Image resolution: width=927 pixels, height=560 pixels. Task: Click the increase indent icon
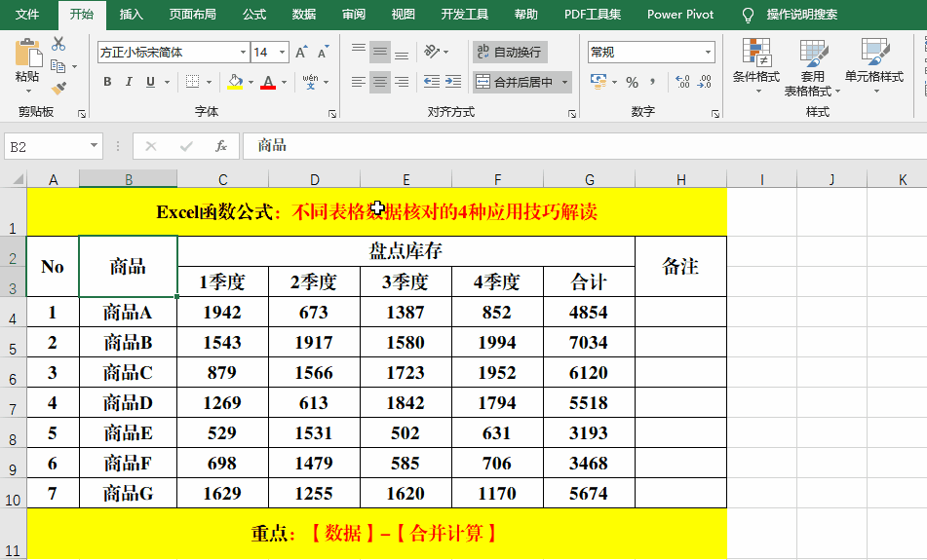(453, 82)
